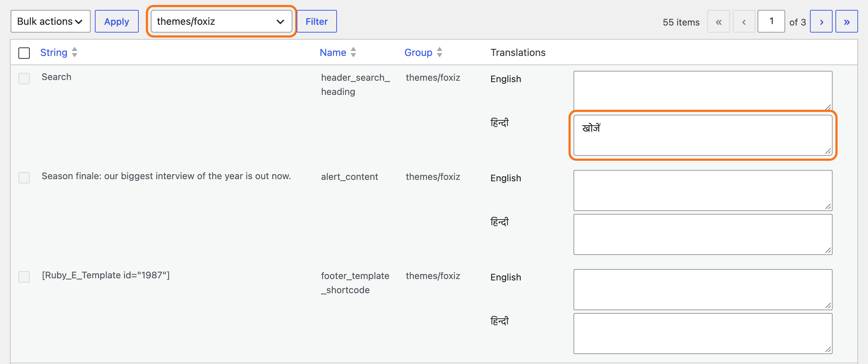Click the Hindi translation field containing खोजें
This screenshot has width=868, height=364.
coord(703,135)
